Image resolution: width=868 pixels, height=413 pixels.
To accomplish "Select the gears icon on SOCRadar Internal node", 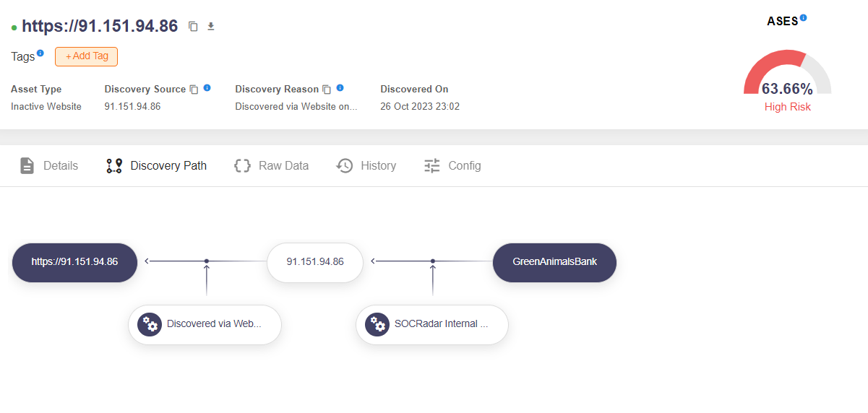I will pyautogui.click(x=377, y=324).
